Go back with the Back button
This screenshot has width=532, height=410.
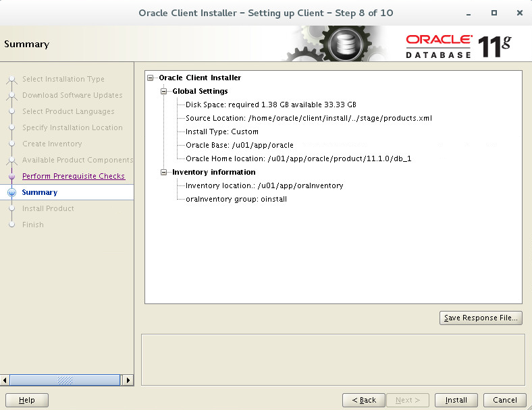coord(364,400)
